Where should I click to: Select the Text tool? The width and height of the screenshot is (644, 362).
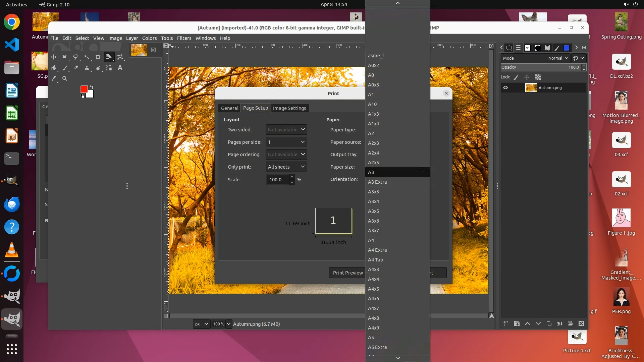point(120,68)
